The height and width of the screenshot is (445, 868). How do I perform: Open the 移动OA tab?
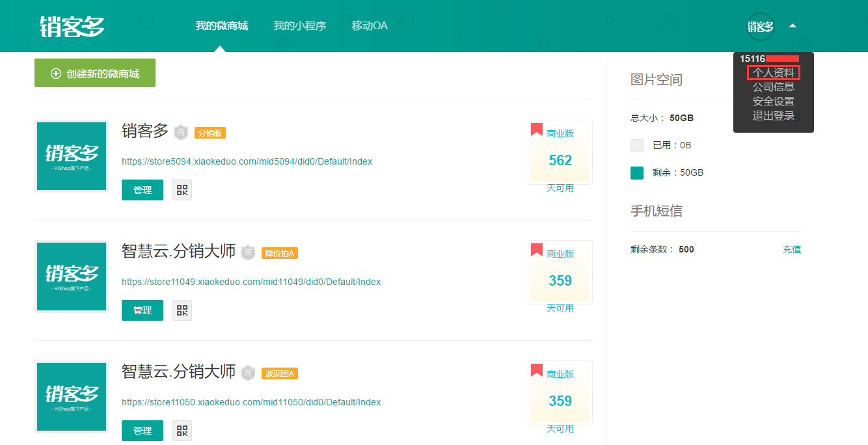[x=370, y=26]
